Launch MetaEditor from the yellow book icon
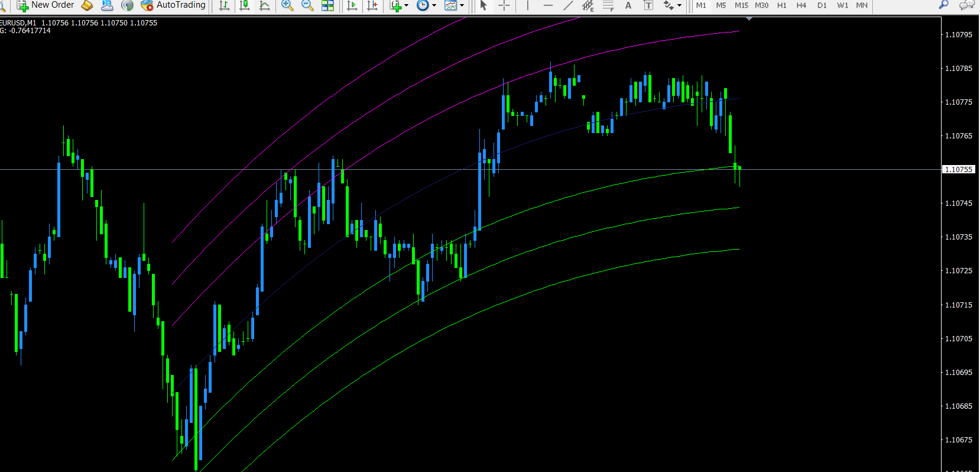This screenshot has width=980, height=472. (87, 5)
